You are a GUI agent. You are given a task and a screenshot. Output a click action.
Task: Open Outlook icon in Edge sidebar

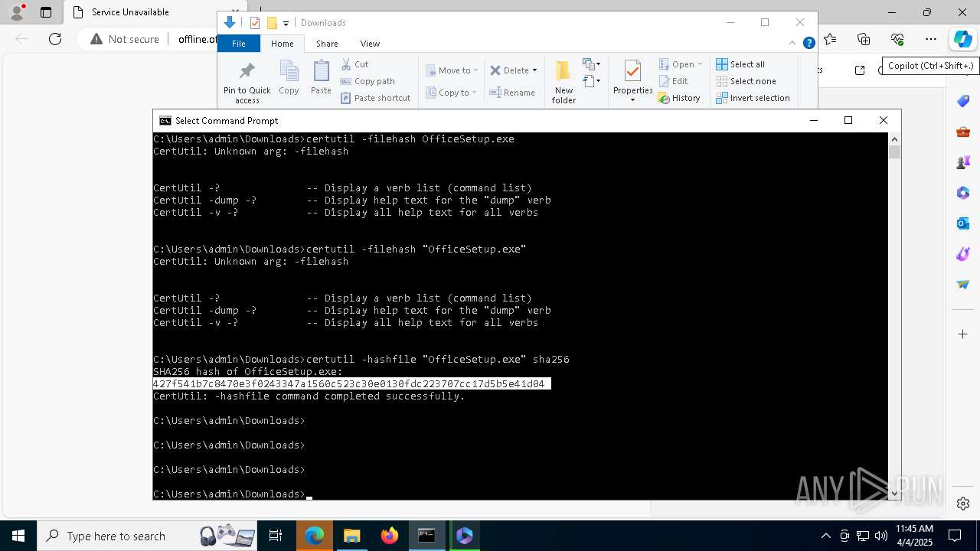[963, 223]
